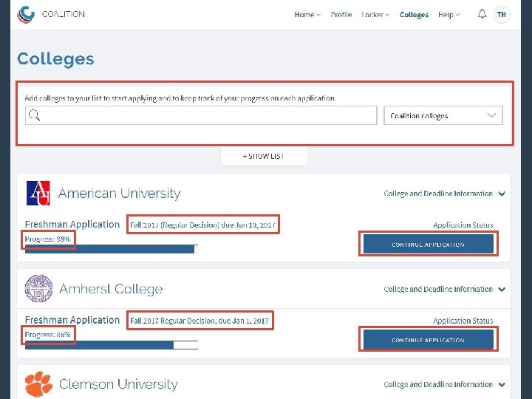Click the search magnifier icon
The height and width of the screenshot is (399, 532).
coord(33,115)
